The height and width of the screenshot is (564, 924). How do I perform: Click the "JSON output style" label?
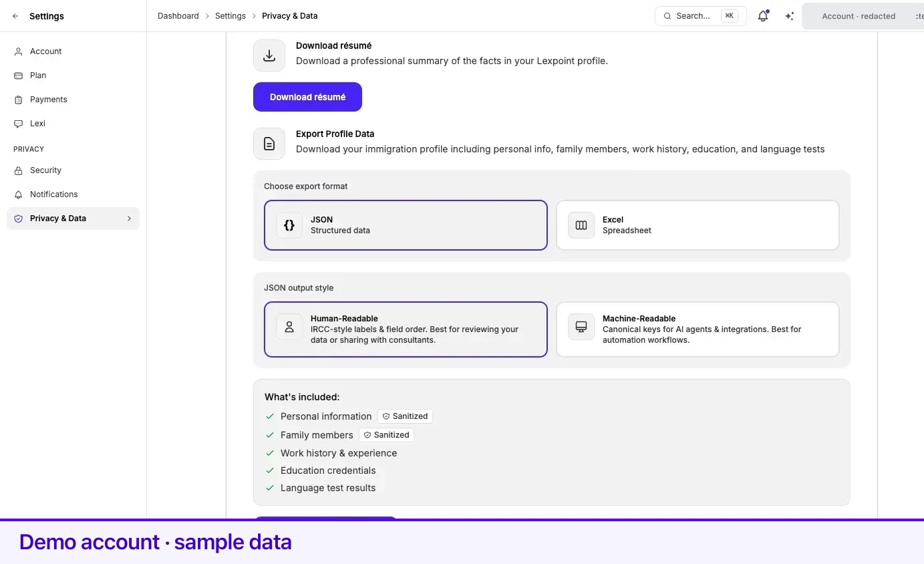click(299, 288)
